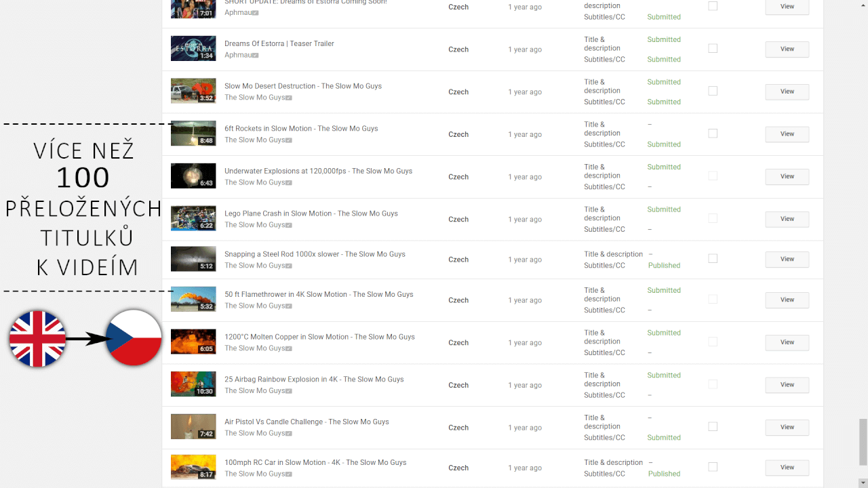Tick checkbox for Slow Mo Desert Destruction row
The image size is (868, 488).
tap(713, 91)
